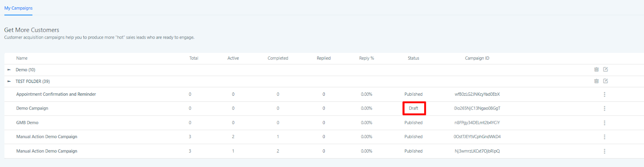
Task: Switch to the My Campaigns tab
Action: coord(19,8)
